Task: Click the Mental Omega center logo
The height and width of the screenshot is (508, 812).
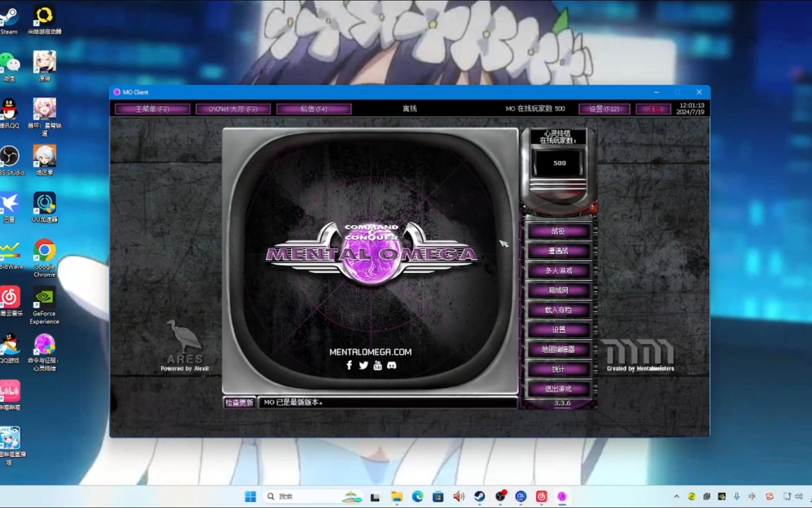Action: point(371,254)
